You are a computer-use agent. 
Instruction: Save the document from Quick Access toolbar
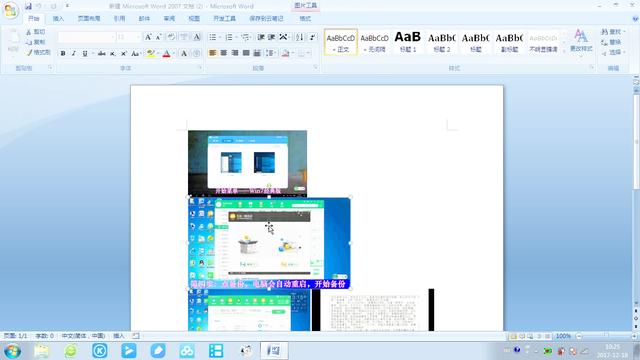coord(28,6)
